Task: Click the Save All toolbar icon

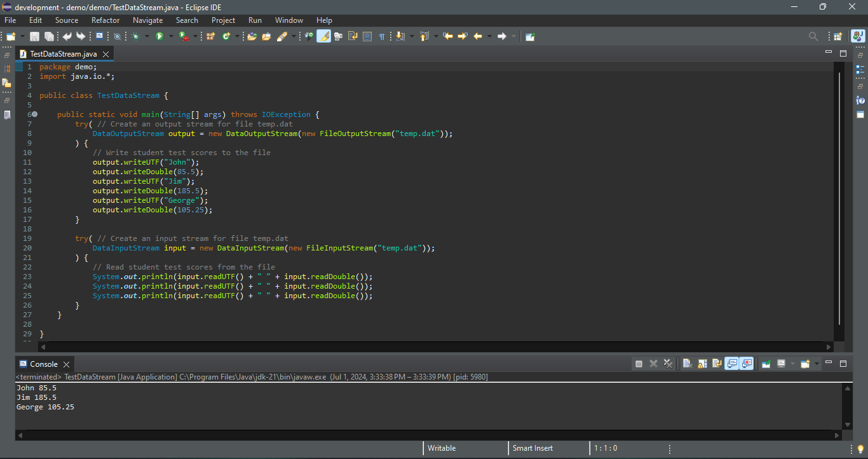Action: (48, 36)
